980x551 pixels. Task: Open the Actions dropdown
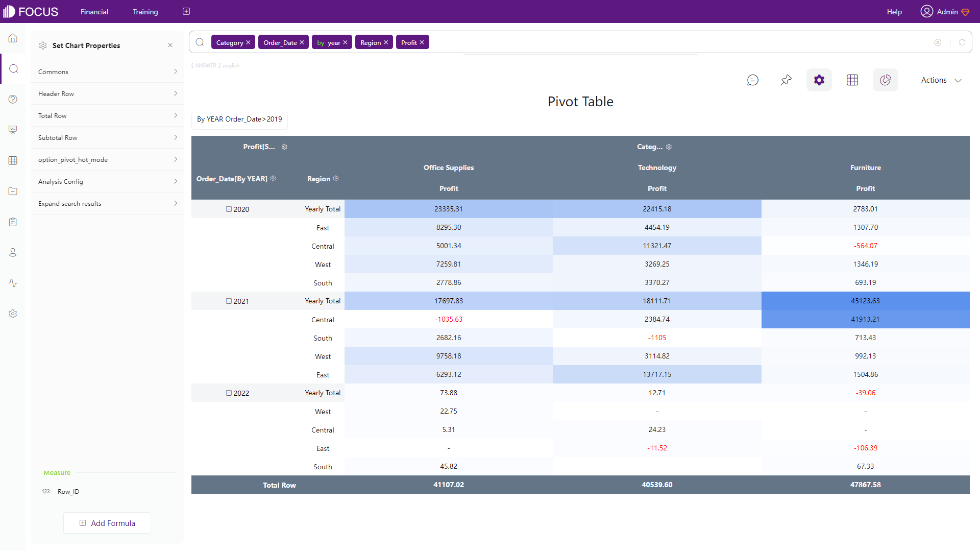click(x=941, y=80)
